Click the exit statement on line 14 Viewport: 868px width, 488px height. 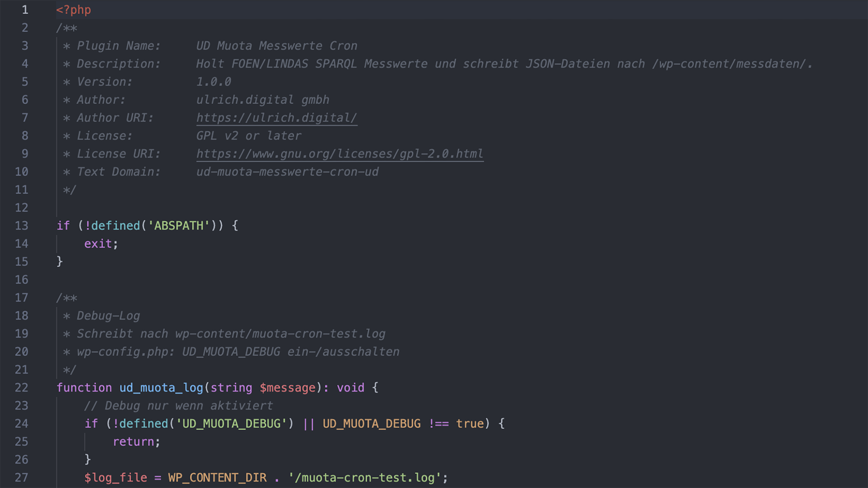coord(98,244)
